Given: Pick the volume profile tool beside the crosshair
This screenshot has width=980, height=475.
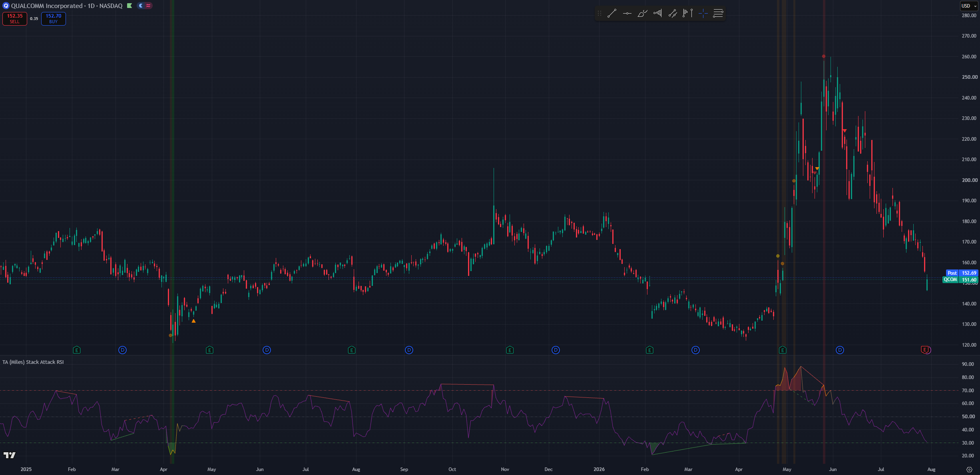Looking at the screenshot, I should pyautogui.click(x=688, y=13).
